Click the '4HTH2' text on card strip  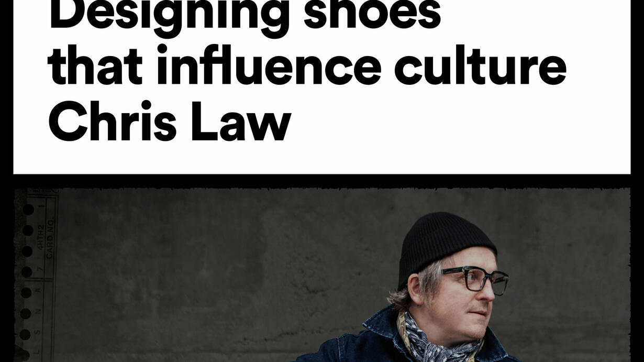(x=41, y=237)
